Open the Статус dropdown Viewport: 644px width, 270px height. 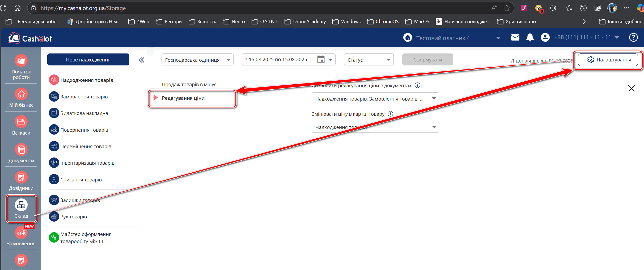[368, 60]
